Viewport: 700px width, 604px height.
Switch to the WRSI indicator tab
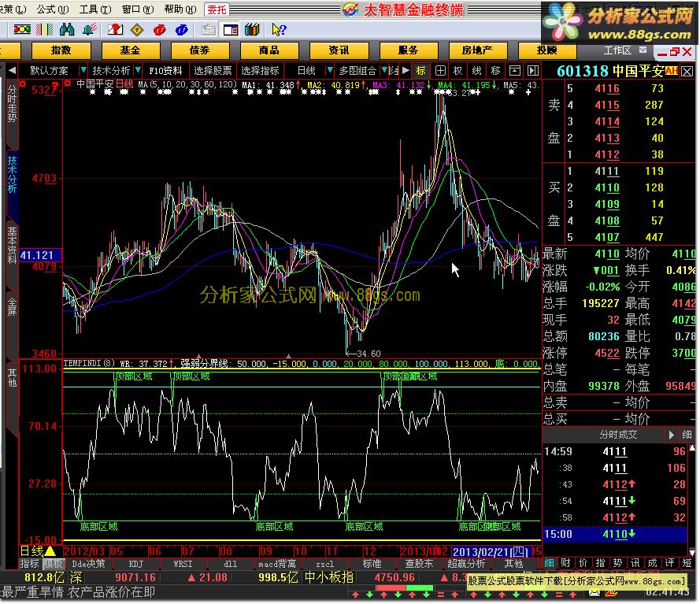183,564
